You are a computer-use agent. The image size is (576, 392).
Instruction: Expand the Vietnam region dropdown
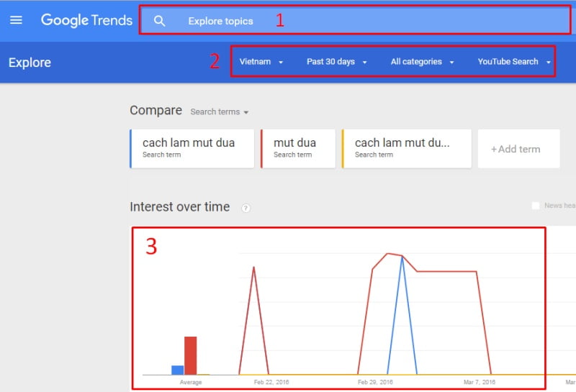[x=261, y=62]
